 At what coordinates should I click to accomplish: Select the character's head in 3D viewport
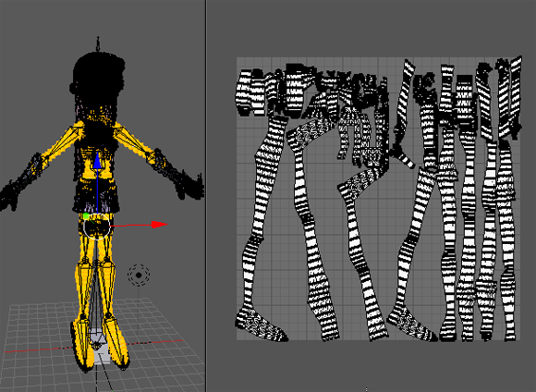(x=98, y=78)
